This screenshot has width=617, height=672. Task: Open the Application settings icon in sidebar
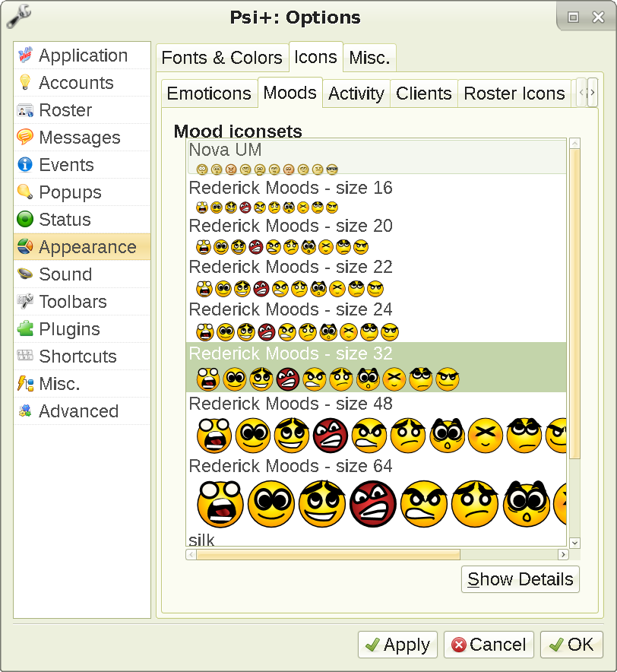(x=24, y=55)
